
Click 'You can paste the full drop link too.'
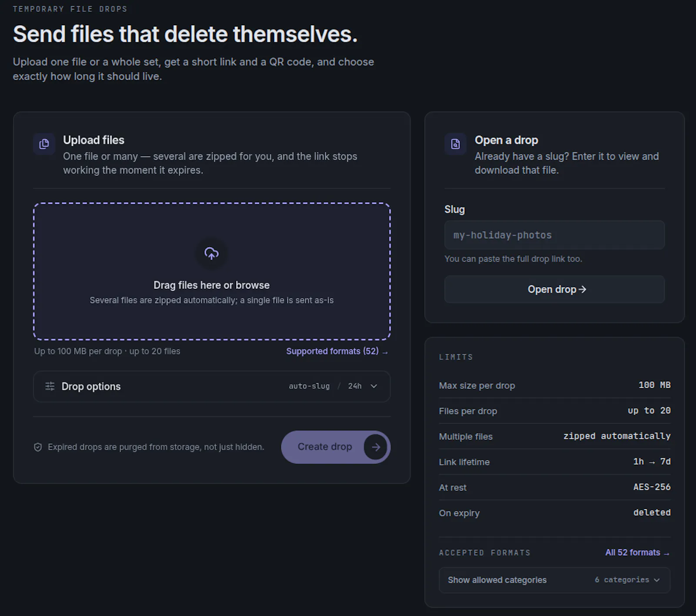click(x=513, y=259)
